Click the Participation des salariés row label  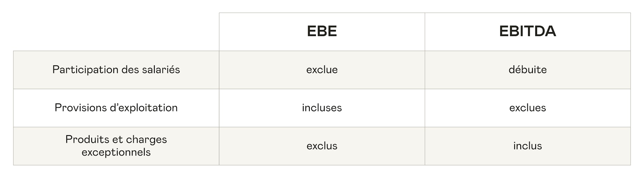click(116, 70)
